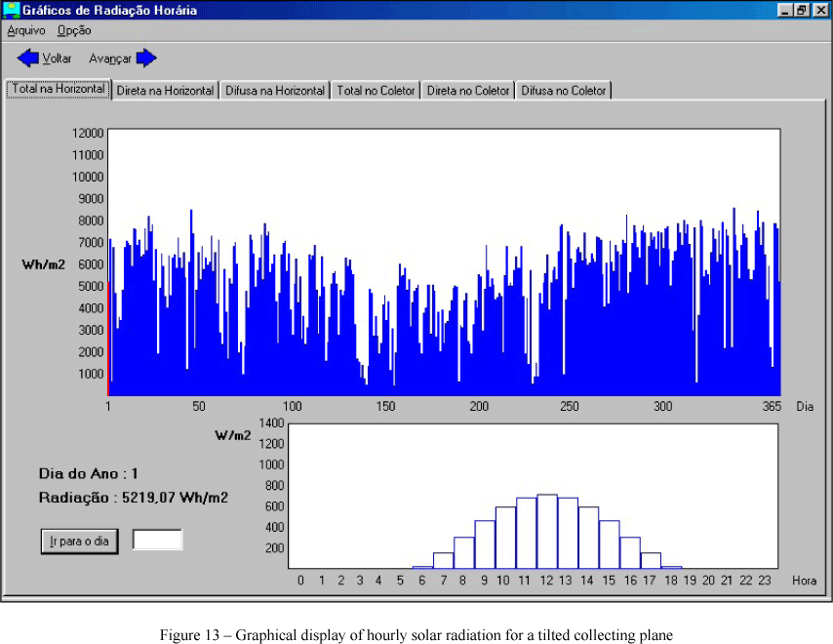Restore the window using title bar button
Image resolution: width=833 pixels, height=644 pixels.
pyautogui.click(x=801, y=11)
